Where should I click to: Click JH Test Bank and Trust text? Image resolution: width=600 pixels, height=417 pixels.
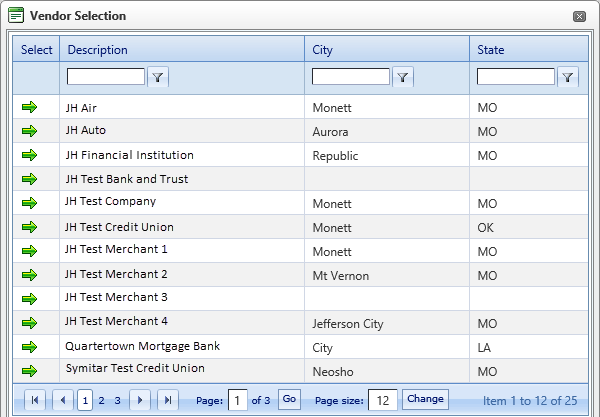coord(127,179)
